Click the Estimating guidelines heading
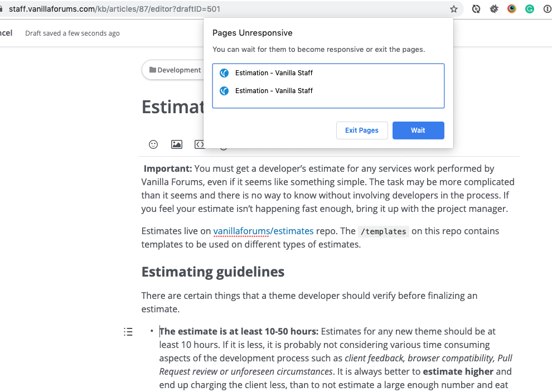Screen dimensions: 552x392 click(x=213, y=272)
